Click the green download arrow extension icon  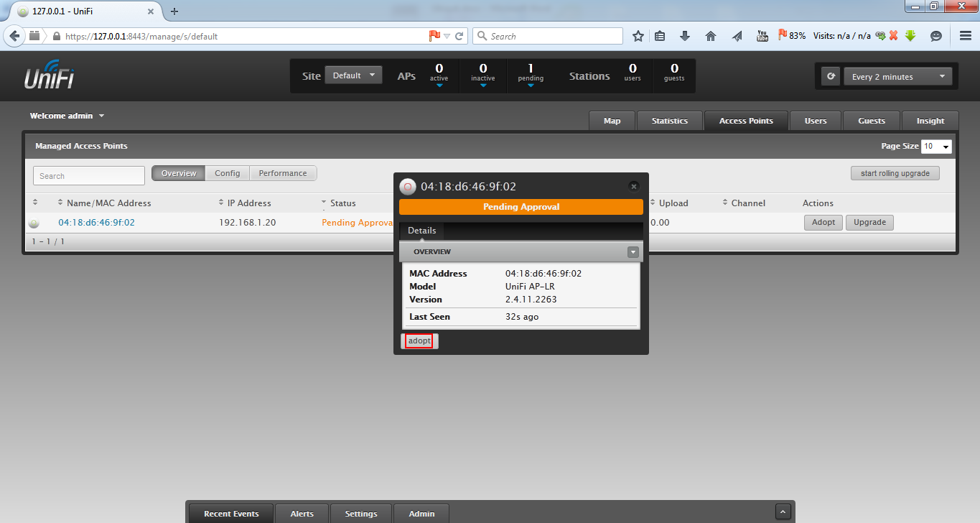tap(910, 36)
